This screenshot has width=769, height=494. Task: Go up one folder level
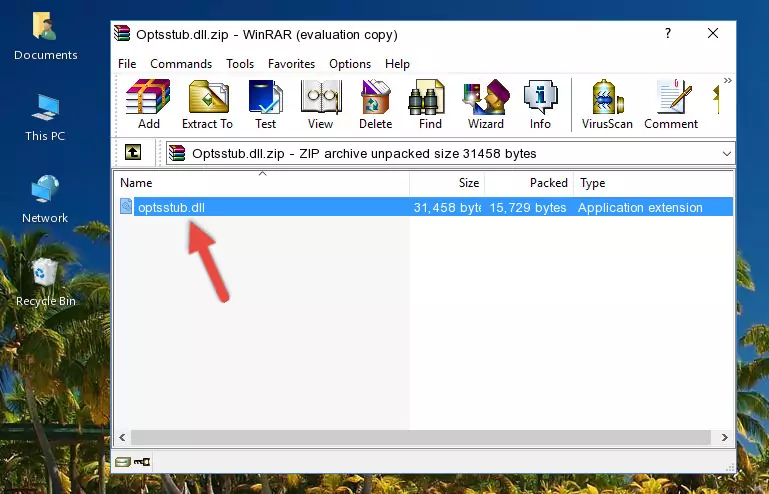[x=133, y=153]
